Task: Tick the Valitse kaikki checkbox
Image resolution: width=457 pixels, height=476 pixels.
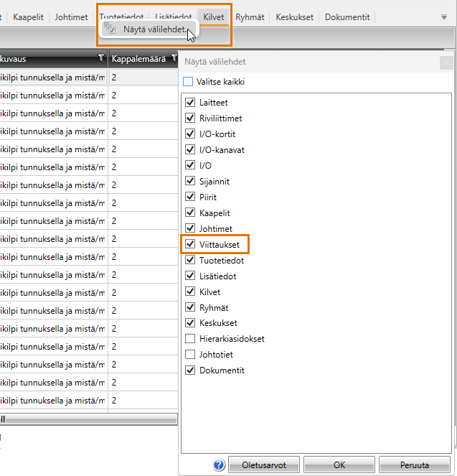Action: [190, 82]
